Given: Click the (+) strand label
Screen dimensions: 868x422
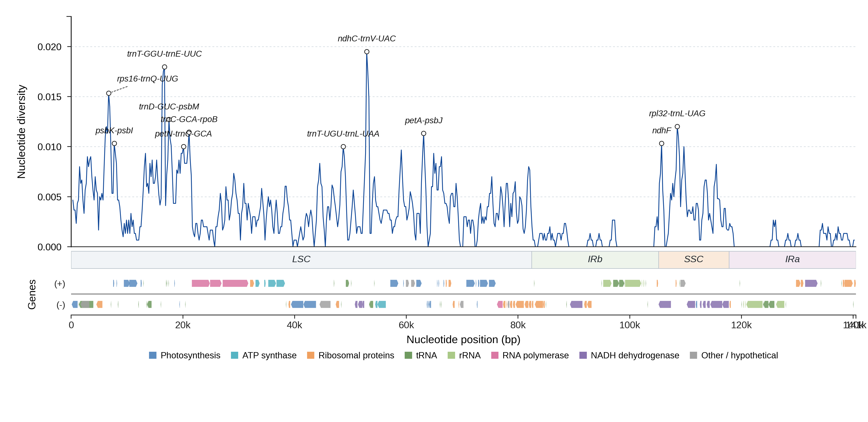Looking at the screenshot, I should coord(60,284).
